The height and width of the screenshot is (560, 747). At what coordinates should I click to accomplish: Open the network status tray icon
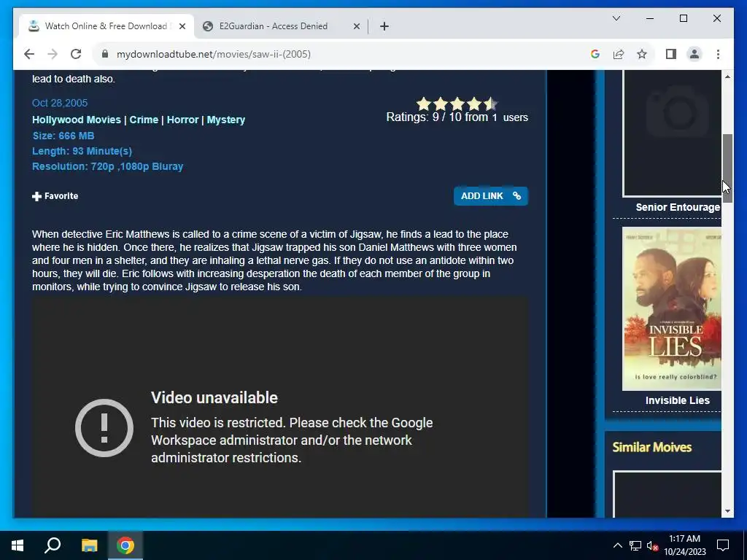(635, 545)
